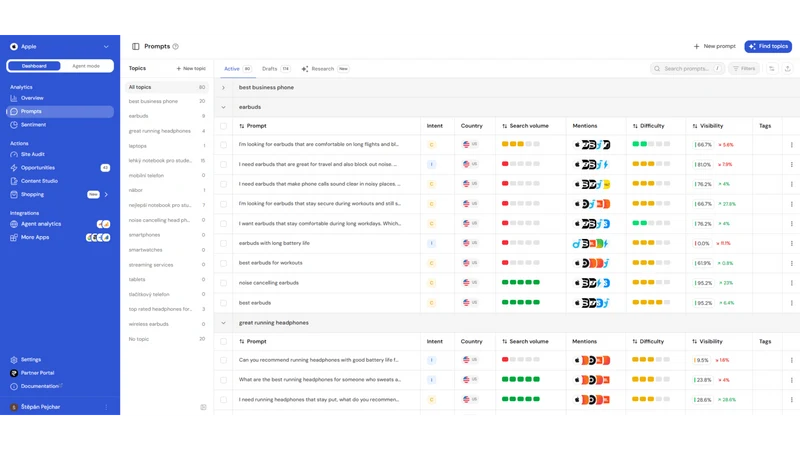Sort earbuds table by Visibility
Screen dimensions: 800x450
pos(707,126)
